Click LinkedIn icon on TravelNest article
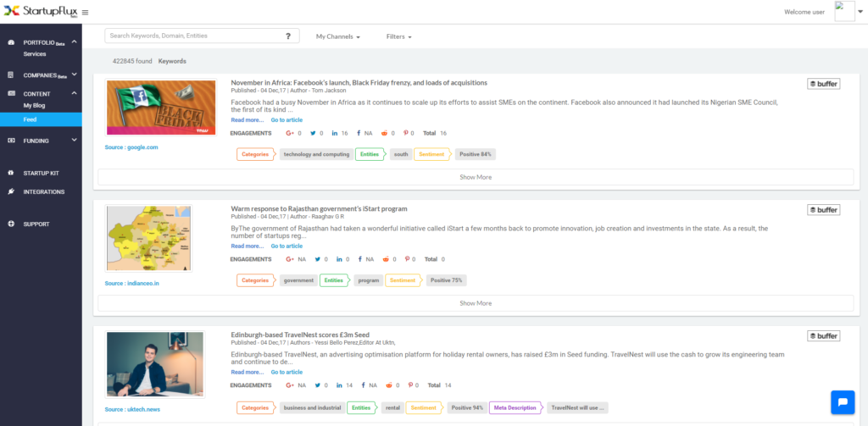Screen dimensions: 868x426 339,385
